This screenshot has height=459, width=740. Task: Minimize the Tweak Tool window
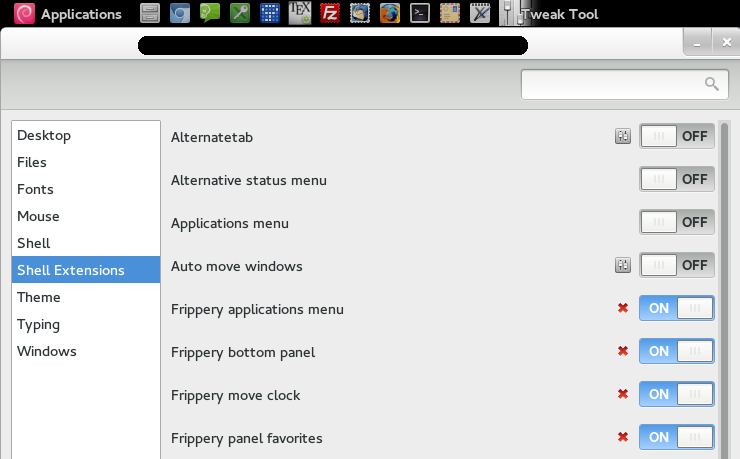[697, 43]
